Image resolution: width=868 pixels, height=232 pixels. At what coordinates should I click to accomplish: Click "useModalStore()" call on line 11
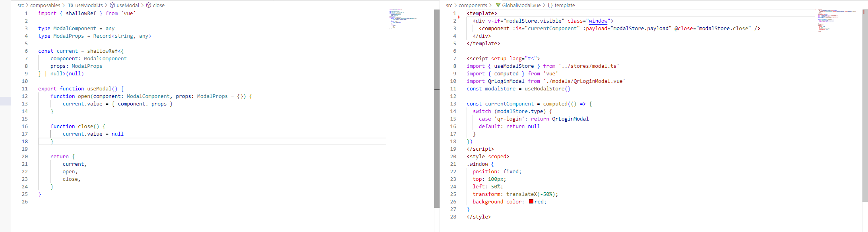point(547,88)
